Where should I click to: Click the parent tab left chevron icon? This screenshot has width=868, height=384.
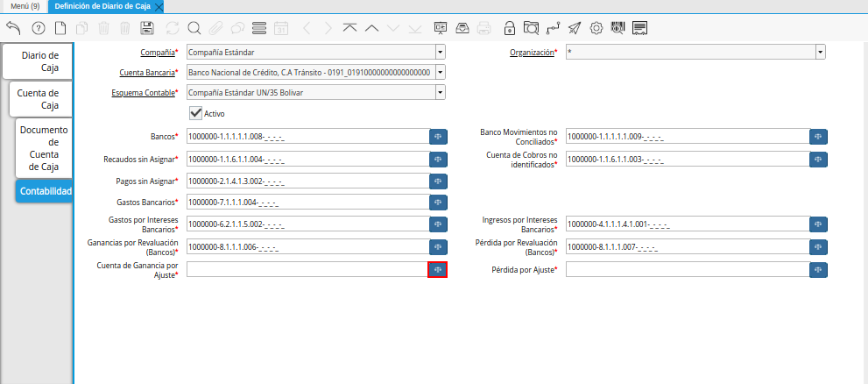point(307,28)
